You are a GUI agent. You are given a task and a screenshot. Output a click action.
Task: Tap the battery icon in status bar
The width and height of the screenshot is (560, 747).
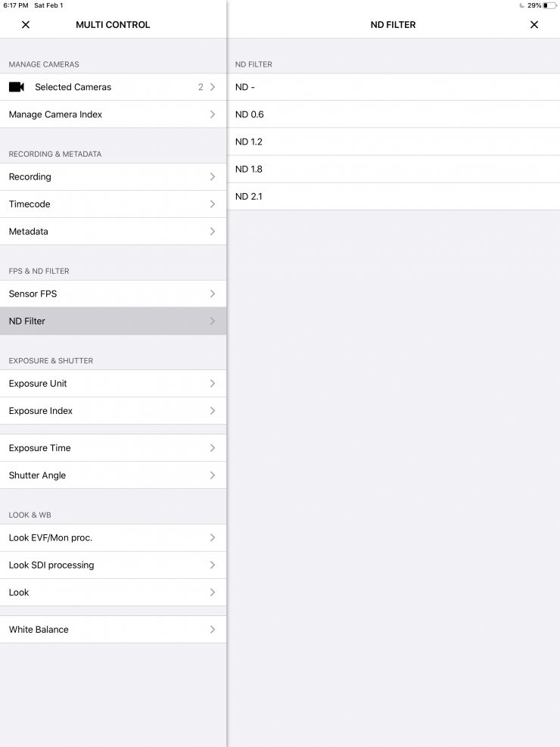[x=549, y=5]
